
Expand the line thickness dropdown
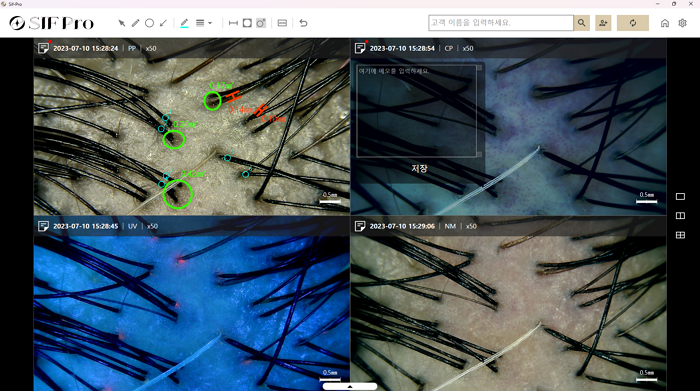(204, 23)
